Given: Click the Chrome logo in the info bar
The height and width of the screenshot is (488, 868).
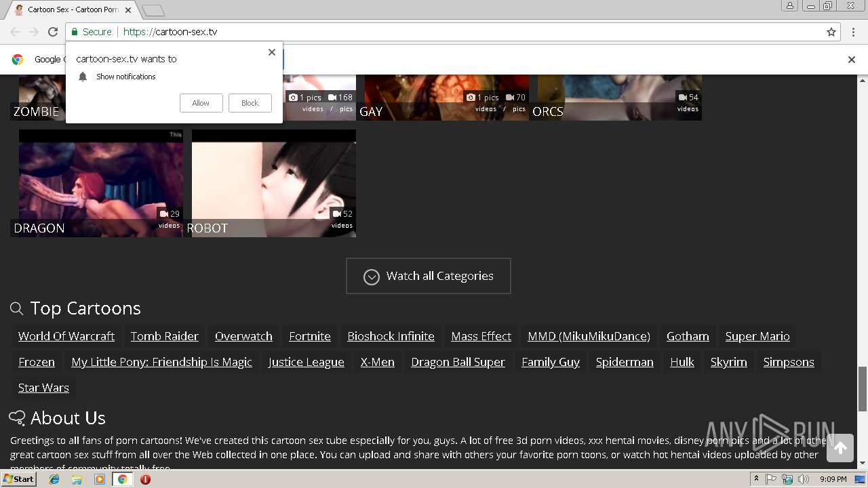Looking at the screenshot, I should [x=18, y=60].
